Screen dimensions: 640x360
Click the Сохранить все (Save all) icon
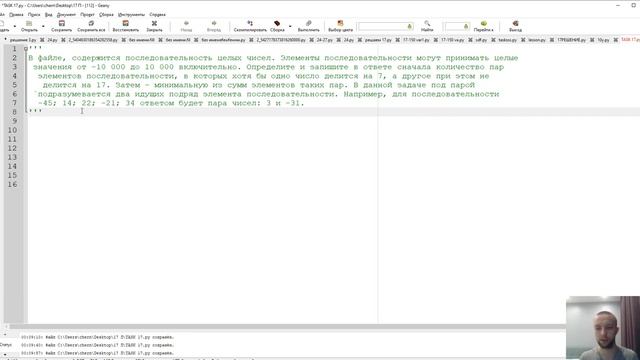click(x=91, y=24)
